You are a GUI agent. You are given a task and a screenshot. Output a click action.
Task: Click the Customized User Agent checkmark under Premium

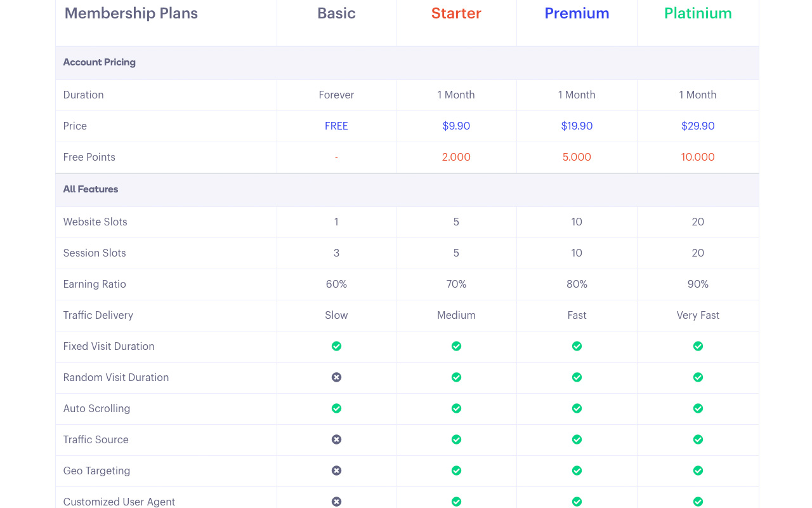click(x=577, y=502)
